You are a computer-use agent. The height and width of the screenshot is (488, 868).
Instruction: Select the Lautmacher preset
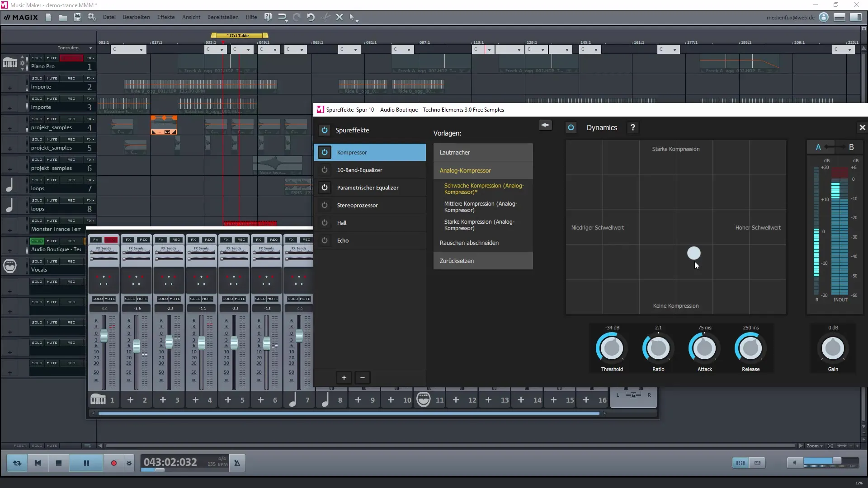click(x=483, y=152)
